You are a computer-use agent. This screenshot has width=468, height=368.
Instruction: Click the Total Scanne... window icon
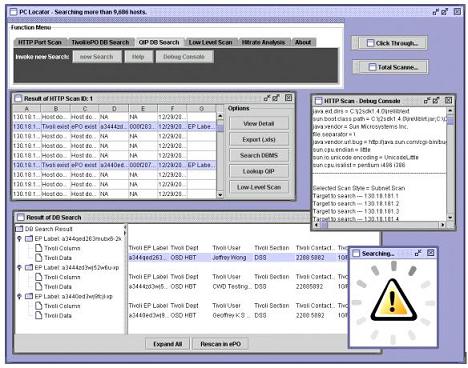pyautogui.click(x=372, y=67)
